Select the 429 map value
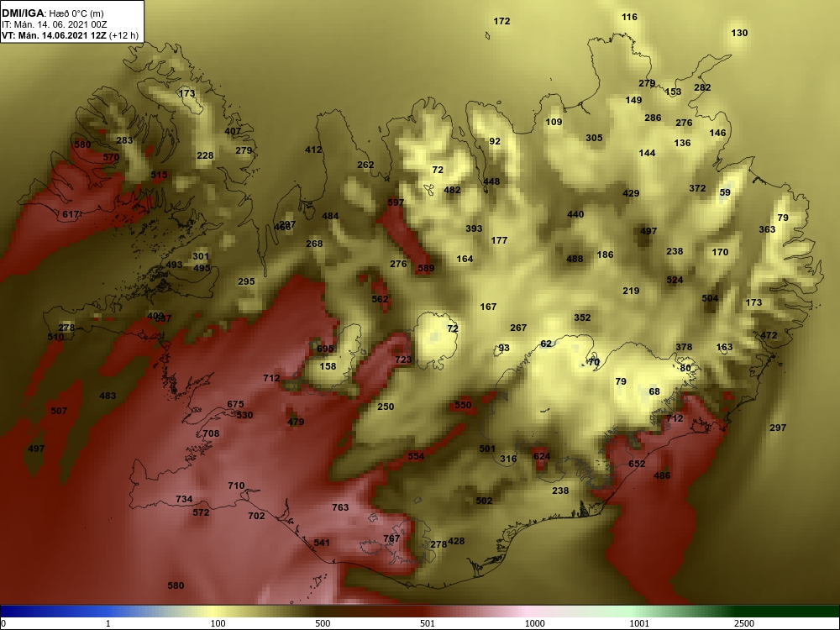 (x=631, y=194)
